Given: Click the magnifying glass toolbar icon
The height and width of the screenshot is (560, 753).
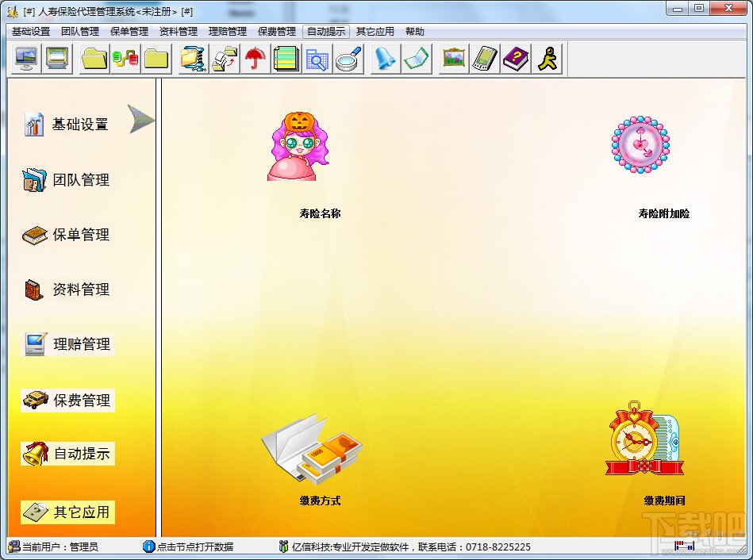Looking at the screenshot, I should [348, 59].
